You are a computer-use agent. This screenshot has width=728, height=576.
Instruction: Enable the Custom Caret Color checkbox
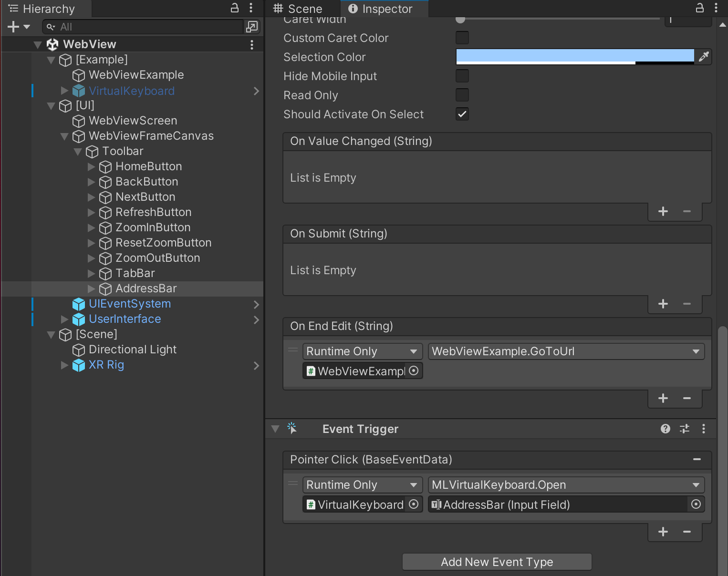tap(462, 38)
